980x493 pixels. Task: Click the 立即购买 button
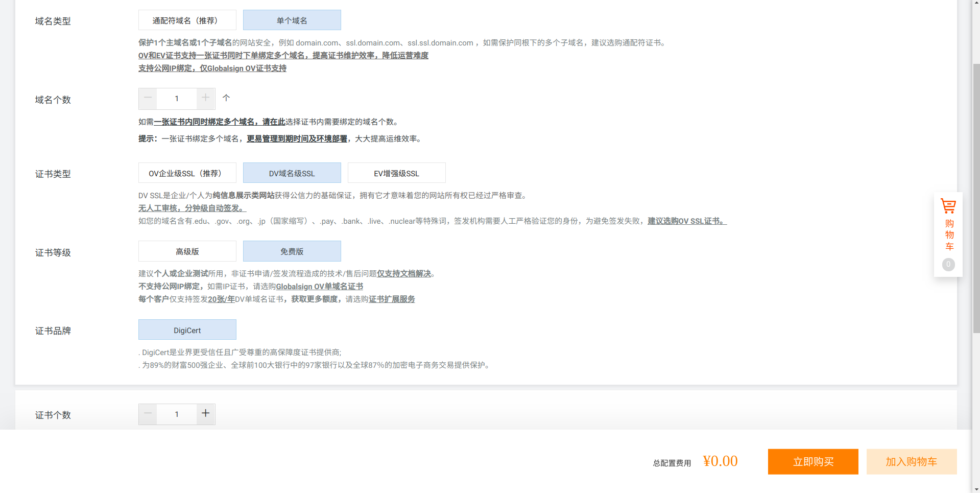pos(812,461)
